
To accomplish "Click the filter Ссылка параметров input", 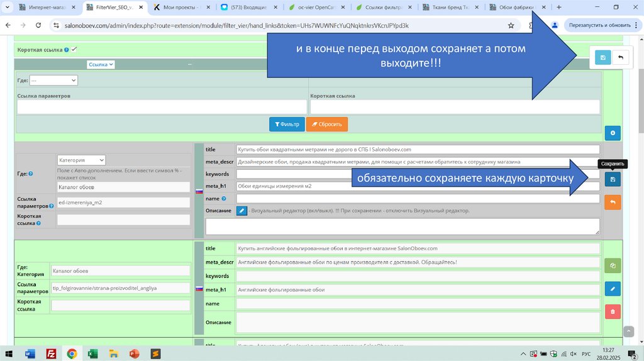I will click(x=162, y=107).
